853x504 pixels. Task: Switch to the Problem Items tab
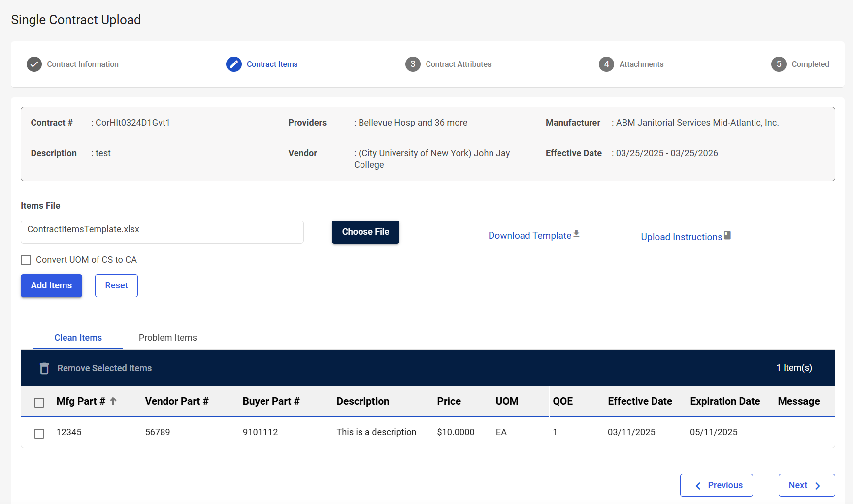(167, 338)
